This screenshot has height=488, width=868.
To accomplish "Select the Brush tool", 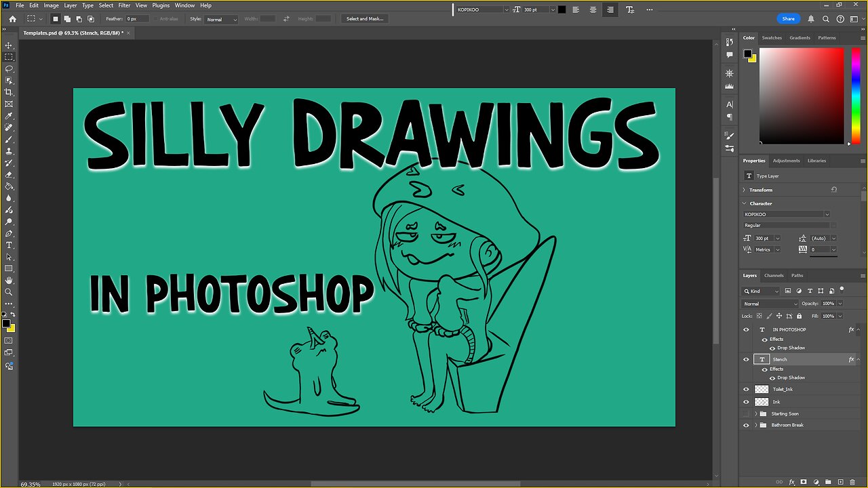I will click(9, 140).
